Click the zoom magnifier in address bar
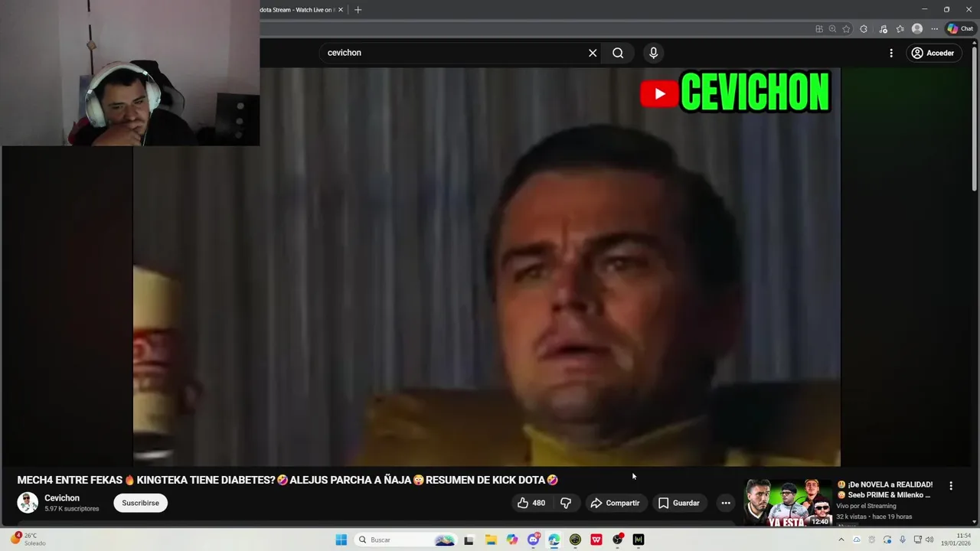Viewport: 980px width, 551px height. coord(832,29)
